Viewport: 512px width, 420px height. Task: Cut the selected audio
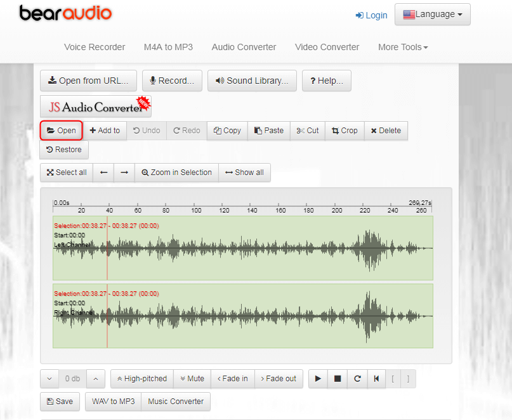[308, 131]
